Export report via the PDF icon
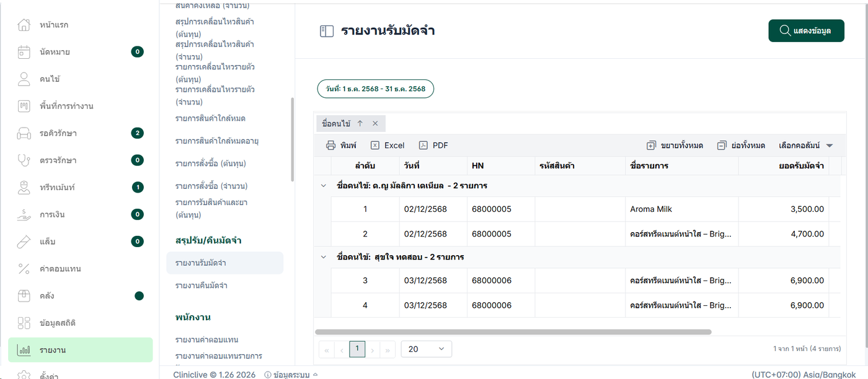 point(423,146)
